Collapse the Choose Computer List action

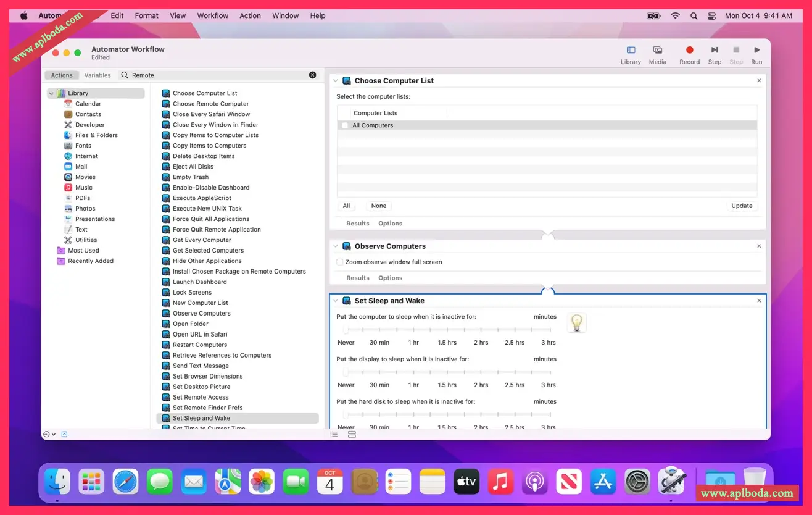[x=336, y=81]
